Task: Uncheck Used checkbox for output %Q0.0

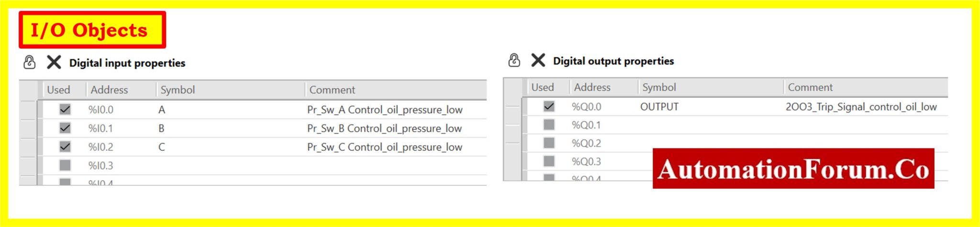Action: tap(549, 106)
